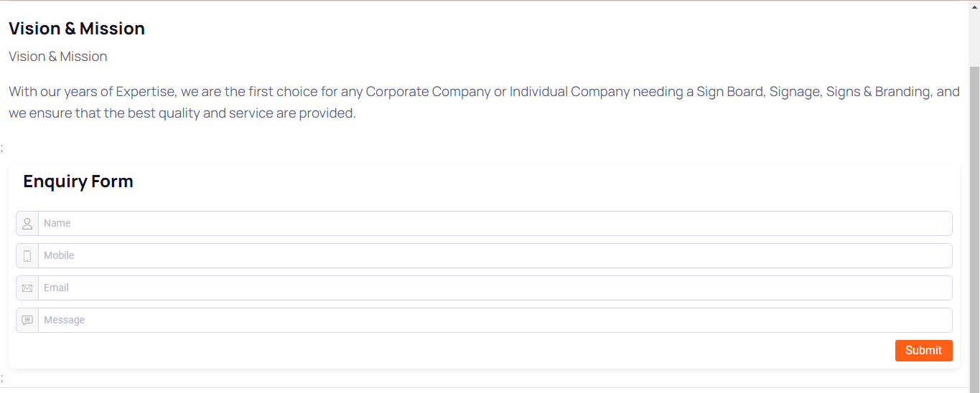Click the chat bubble icon beside Message
The height and width of the screenshot is (393, 980).
point(27,321)
